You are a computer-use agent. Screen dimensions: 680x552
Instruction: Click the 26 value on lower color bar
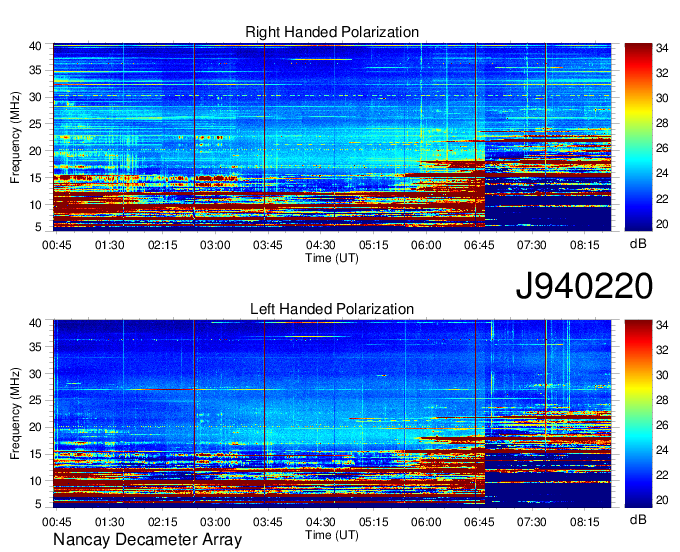662,425
